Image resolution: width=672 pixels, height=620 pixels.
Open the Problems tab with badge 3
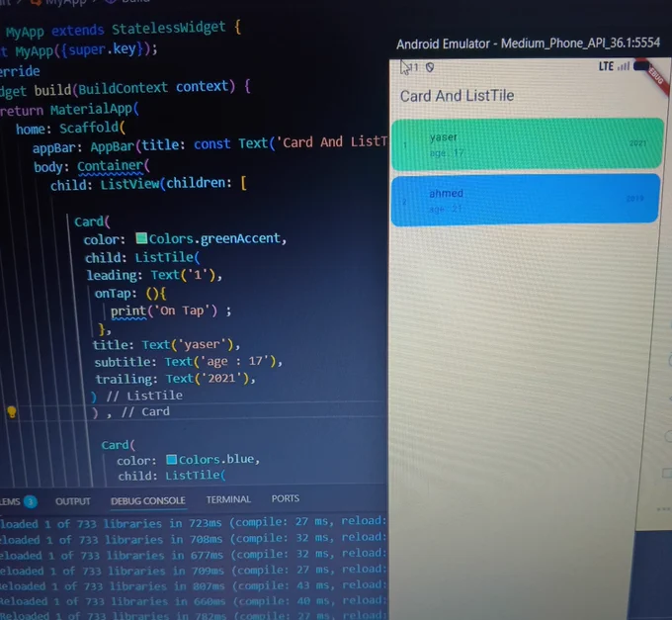(18, 501)
